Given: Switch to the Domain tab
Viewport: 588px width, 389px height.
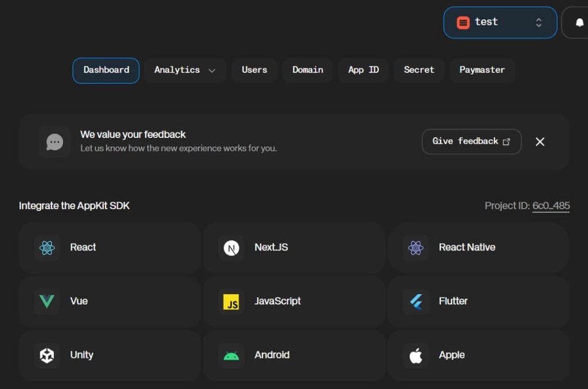Looking at the screenshot, I should pyautogui.click(x=308, y=70).
